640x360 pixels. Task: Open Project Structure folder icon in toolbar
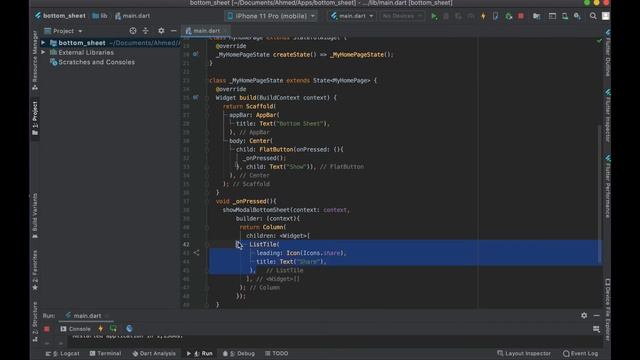click(x=536, y=16)
